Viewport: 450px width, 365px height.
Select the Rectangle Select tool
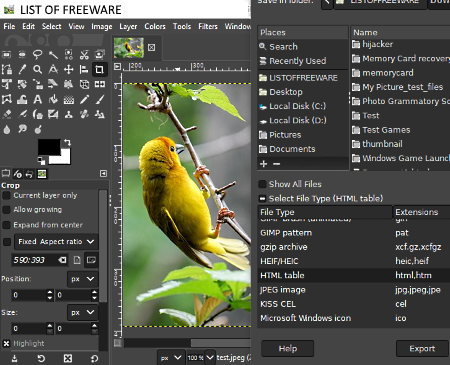(7, 54)
